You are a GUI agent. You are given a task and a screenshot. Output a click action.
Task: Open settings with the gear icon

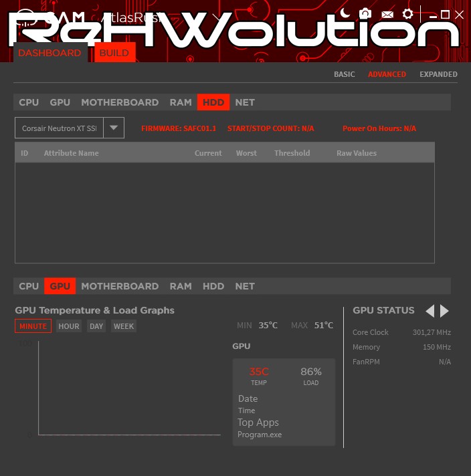coord(407,13)
